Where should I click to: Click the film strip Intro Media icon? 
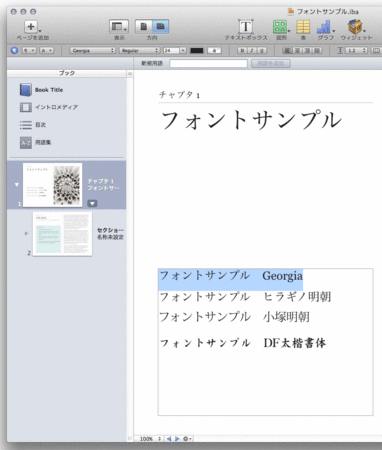(x=26, y=107)
